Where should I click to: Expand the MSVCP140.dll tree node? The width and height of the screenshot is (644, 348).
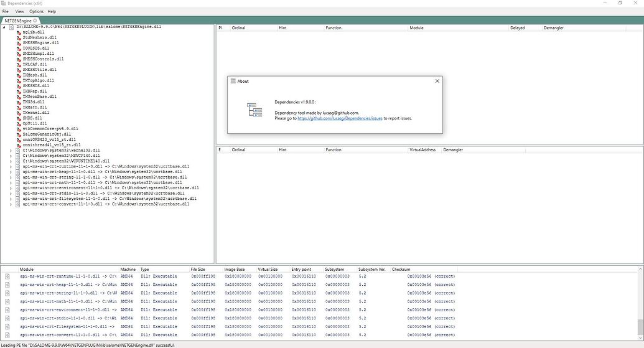pos(11,156)
